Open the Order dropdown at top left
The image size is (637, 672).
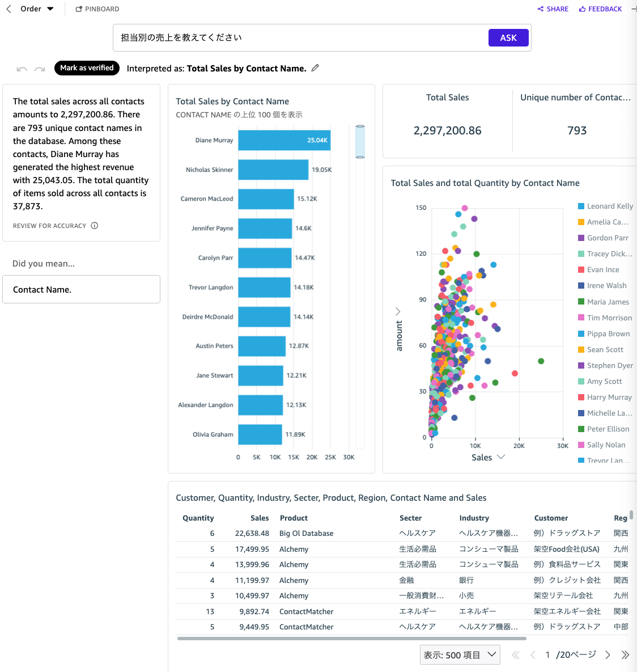pos(34,9)
